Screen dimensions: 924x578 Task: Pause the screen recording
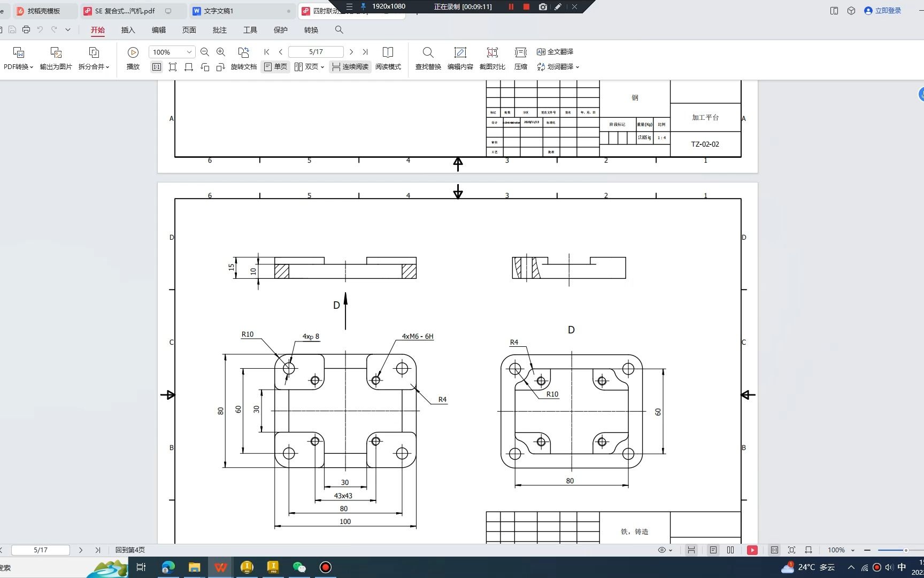[511, 6]
